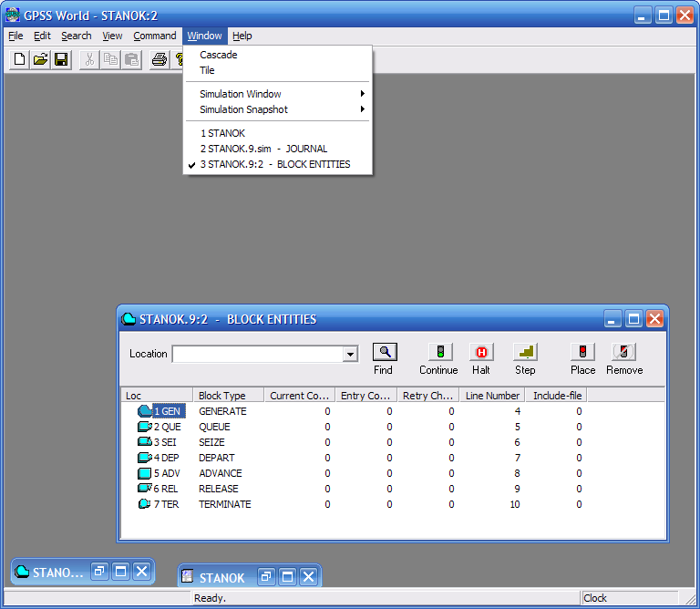Open the View menu
Viewport: 700px width, 609px height.
[112, 36]
